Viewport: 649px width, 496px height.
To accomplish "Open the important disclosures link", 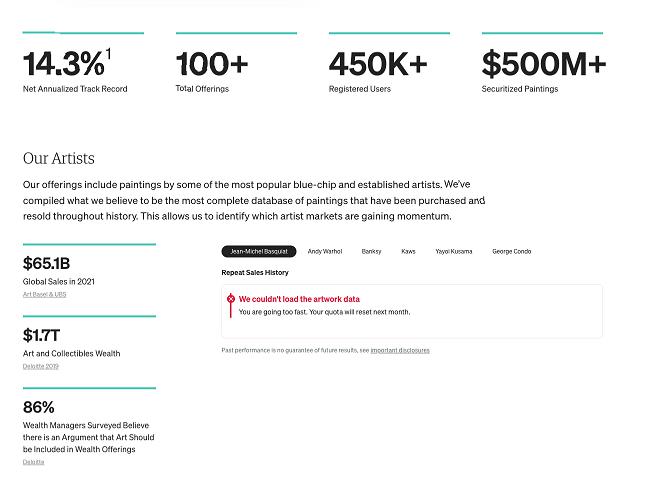I will [x=400, y=350].
